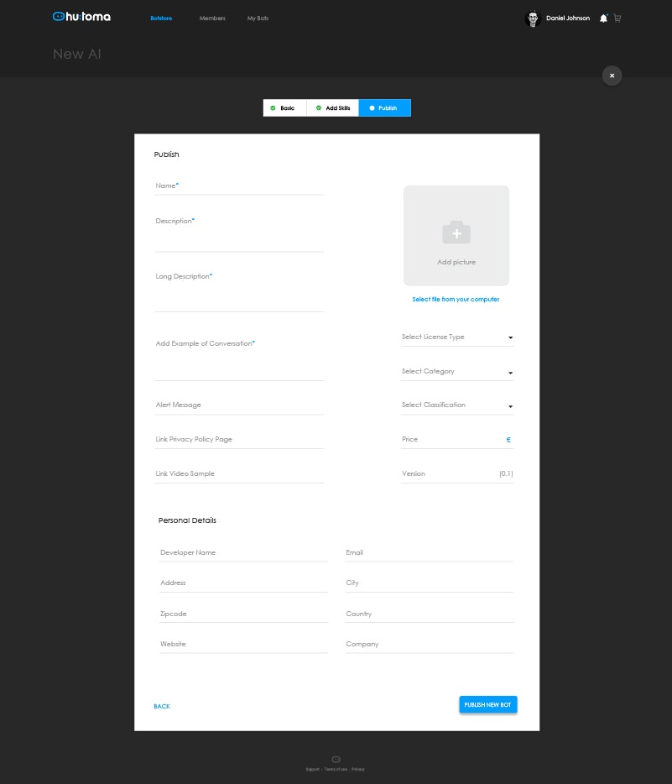Select the Publish step tab
Image resolution: width=672 pixels, height=784 pixels.
[385, 108]
